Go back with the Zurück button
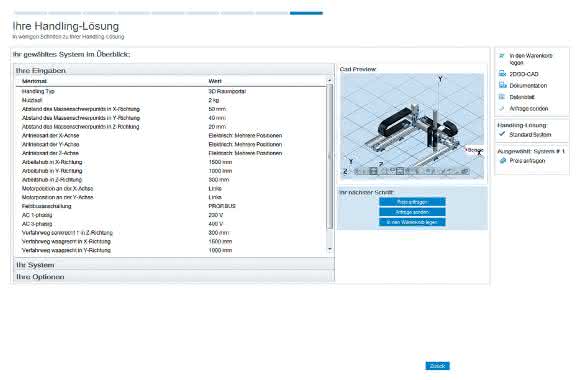 (437, 366)
